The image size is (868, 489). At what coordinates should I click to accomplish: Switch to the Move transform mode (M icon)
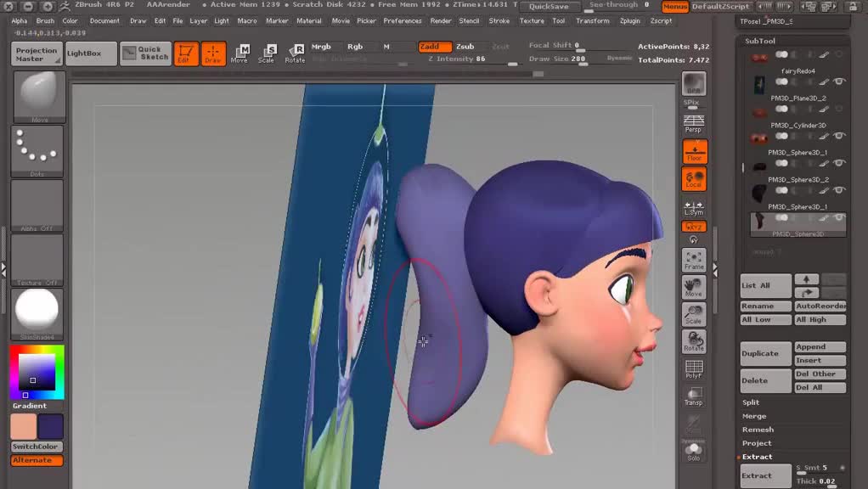240,53
